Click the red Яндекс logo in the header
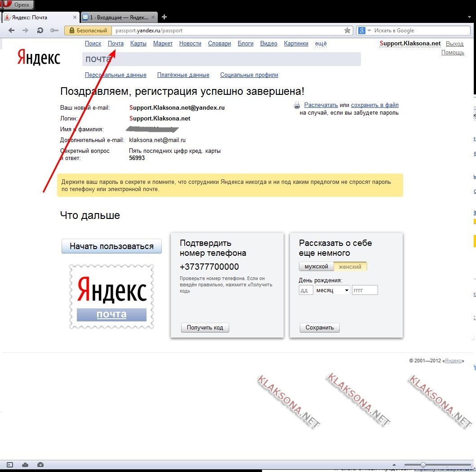Viewport: 476px width, 472px height. point(39,57)
